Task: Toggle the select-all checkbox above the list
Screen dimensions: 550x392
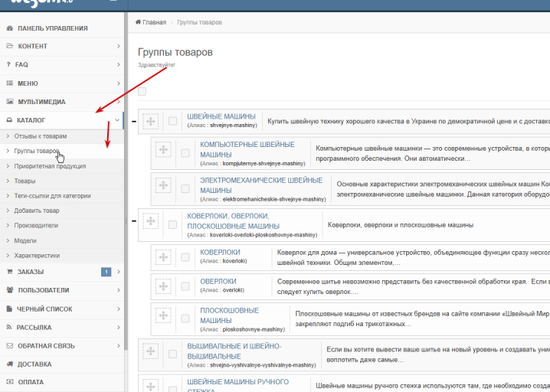Action: 142,92
